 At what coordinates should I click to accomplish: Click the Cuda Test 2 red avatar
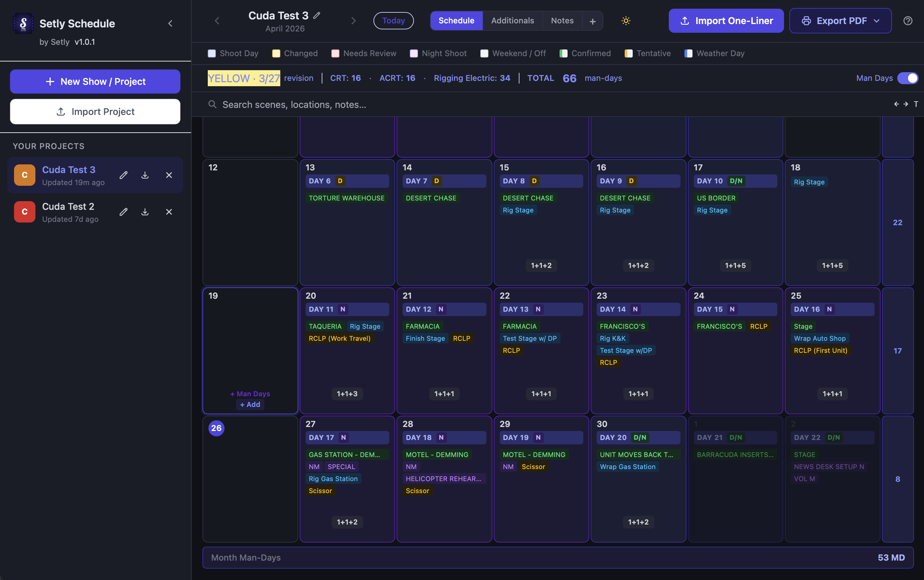click(24, 212)
